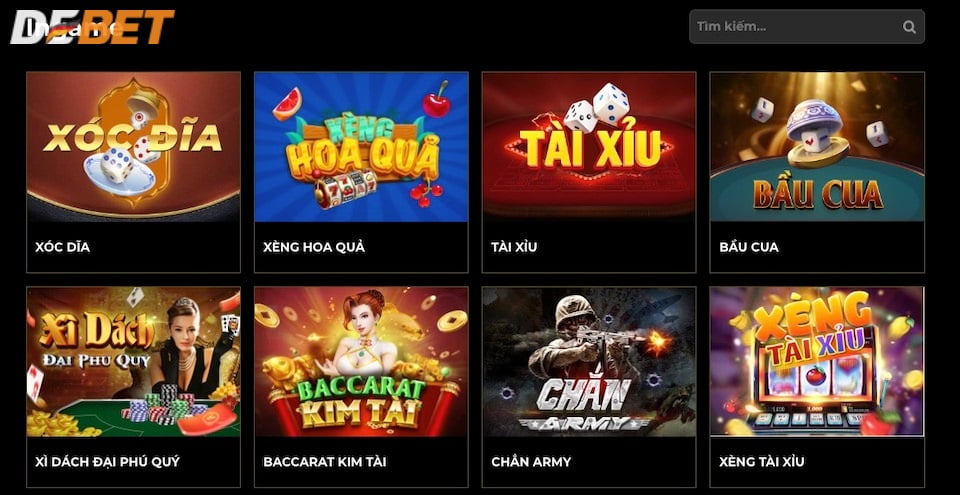Click the DEBET logo

pos(92,27)
